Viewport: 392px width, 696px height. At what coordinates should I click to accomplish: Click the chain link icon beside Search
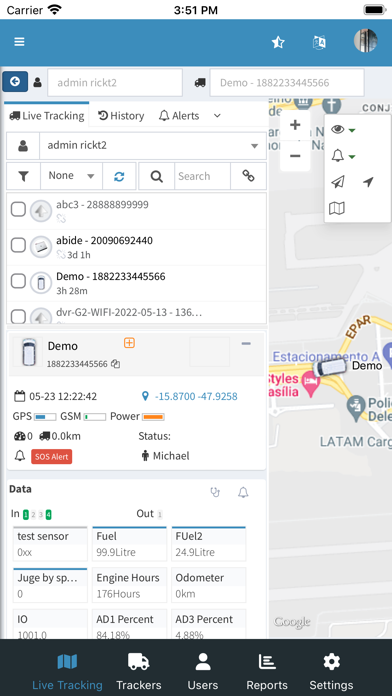248,176
